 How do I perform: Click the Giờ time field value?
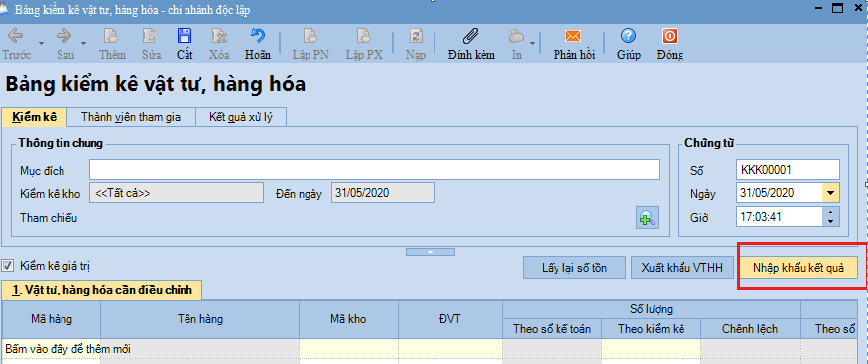pyautogui.click(x=780, y=217)
